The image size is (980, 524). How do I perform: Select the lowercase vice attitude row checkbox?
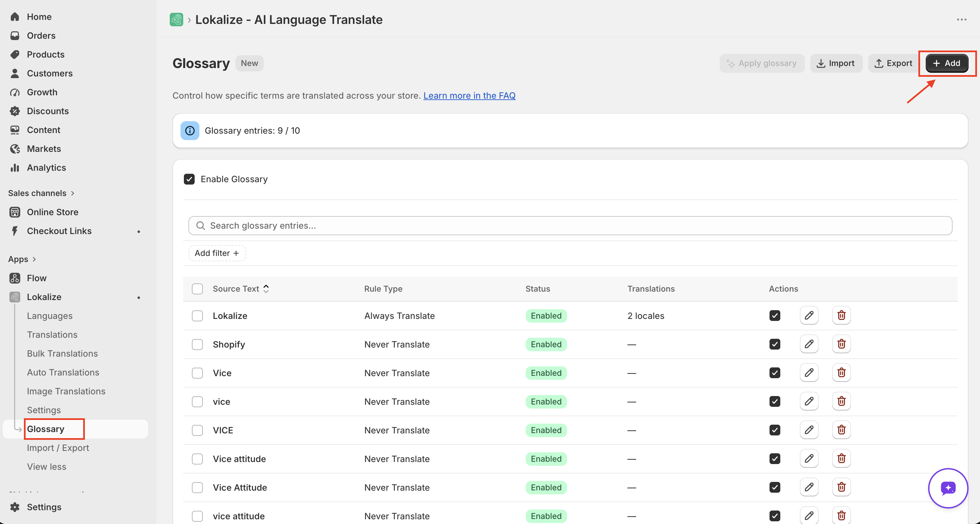tap(197, 516)
